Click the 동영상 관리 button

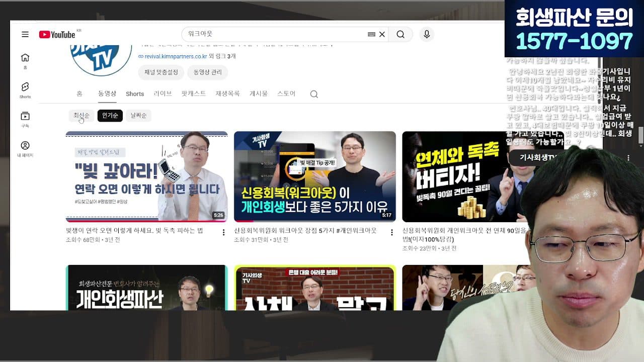click(x=207, y=72)
